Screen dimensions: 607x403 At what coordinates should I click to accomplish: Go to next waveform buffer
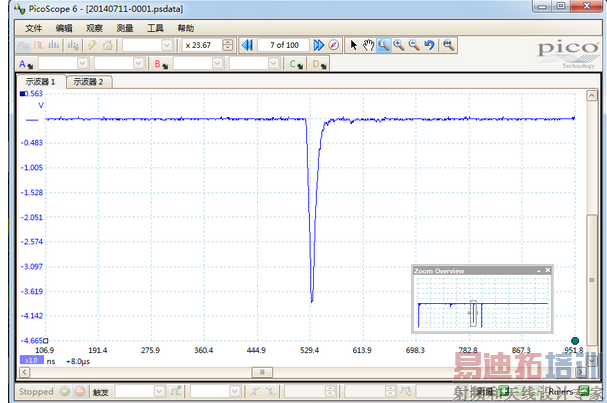pos(318,45)
